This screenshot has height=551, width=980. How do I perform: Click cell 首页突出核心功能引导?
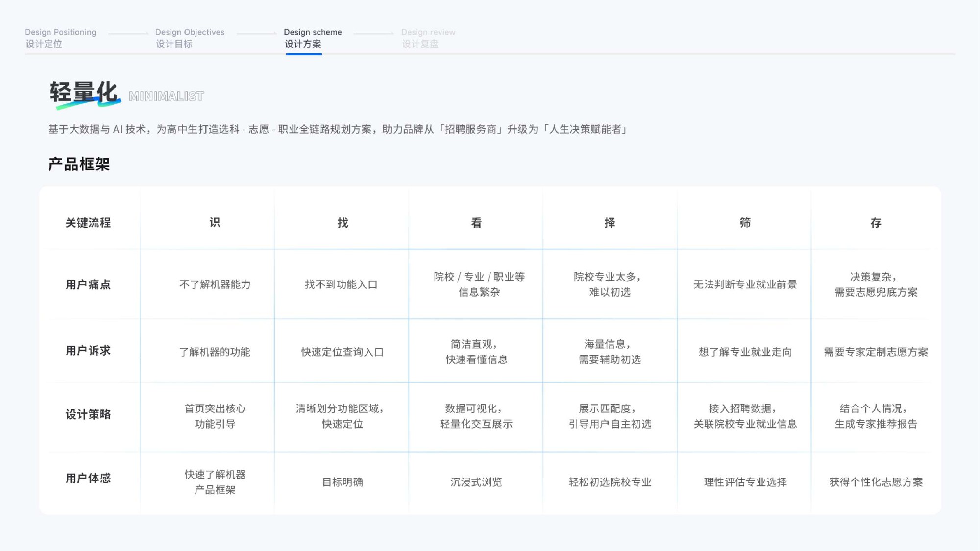click(215, 416)
